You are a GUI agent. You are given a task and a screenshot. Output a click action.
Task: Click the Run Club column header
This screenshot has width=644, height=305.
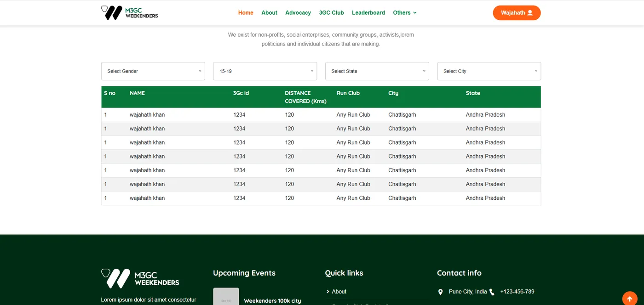point(348,93)
